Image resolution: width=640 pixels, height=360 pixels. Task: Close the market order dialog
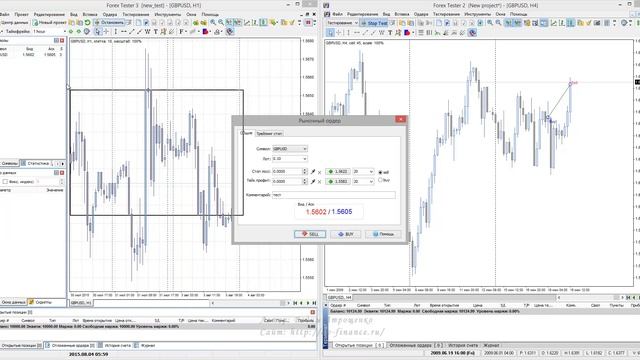pos(400,119)
